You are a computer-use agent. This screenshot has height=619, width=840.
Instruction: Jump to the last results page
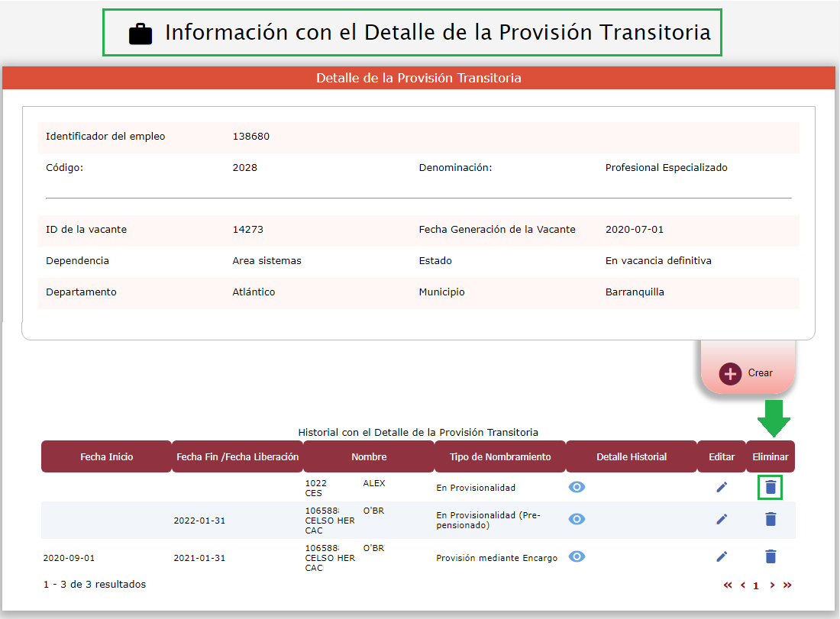[787, 585]
